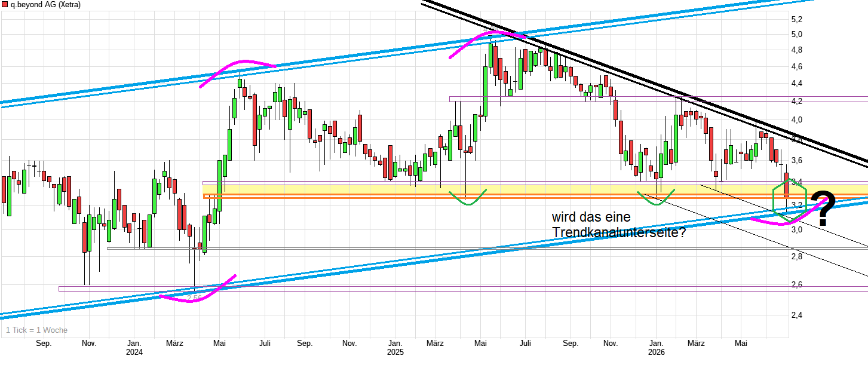The height and width of the screenshot is (371, 868).
Task: Click the Jan. 2024 time axis label
Action: click(x=134, y=348)
